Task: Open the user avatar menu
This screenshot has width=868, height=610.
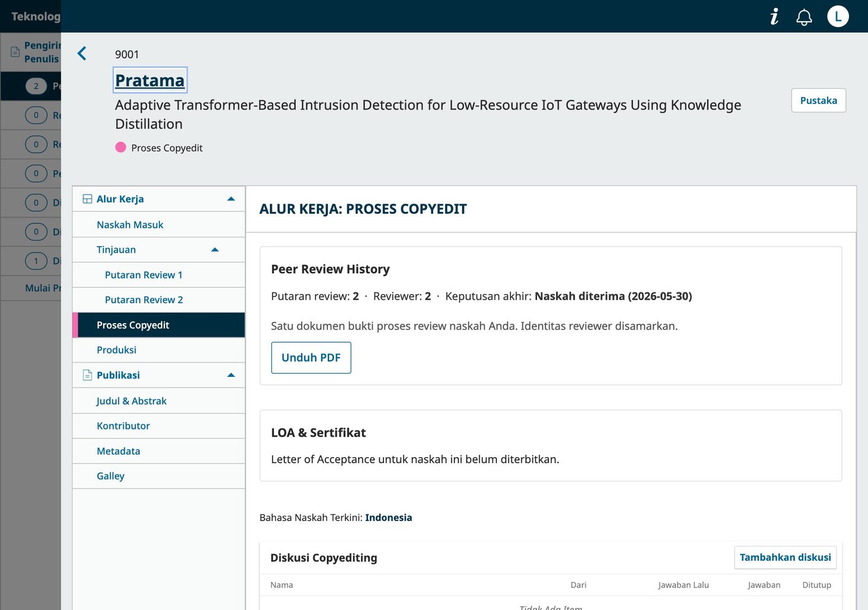Action: 838,16
